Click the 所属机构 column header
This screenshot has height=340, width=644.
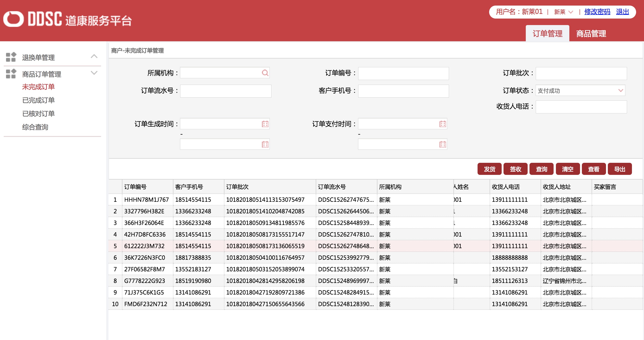[x=415, y=187]
